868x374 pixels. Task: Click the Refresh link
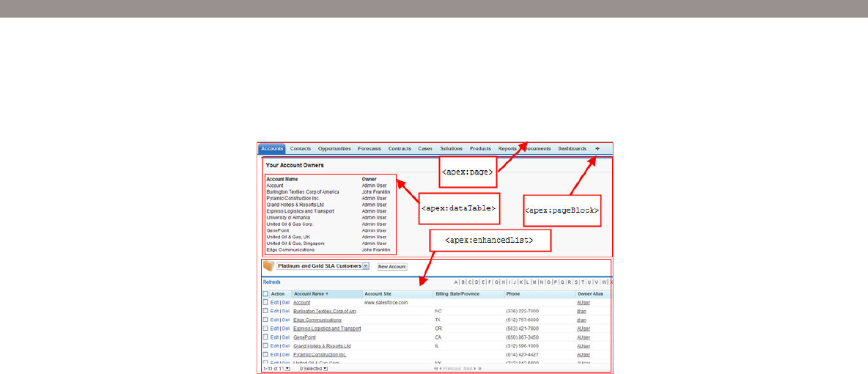click(x=271, y=282)
